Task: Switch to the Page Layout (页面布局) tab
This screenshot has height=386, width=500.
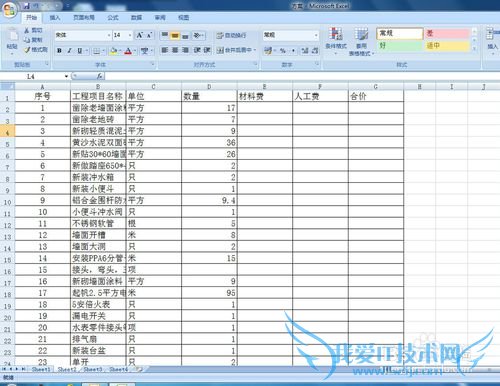Action: coord(84,18)
